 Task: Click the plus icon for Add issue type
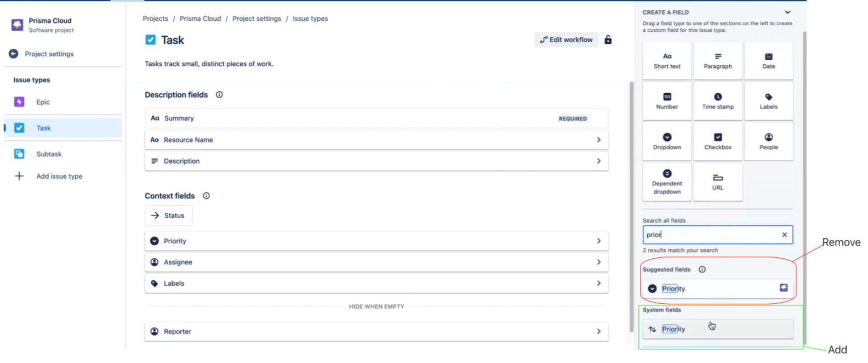click(x=19, y=176)
